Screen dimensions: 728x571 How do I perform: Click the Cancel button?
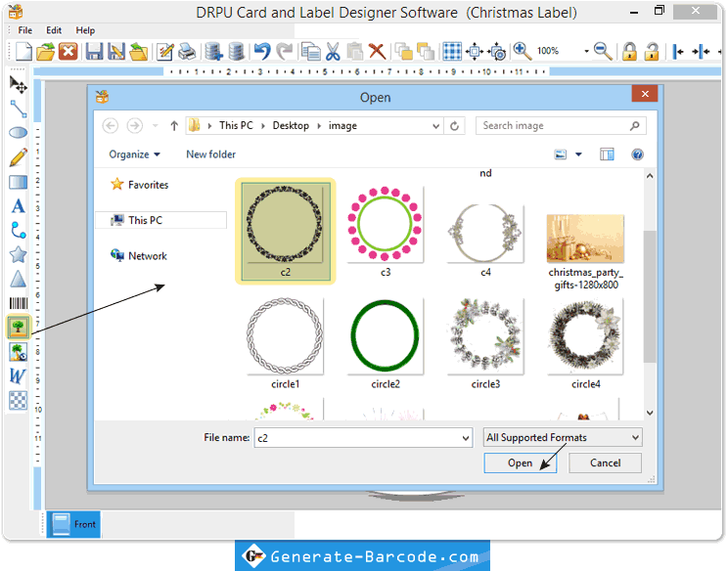[x=605, y=462]
